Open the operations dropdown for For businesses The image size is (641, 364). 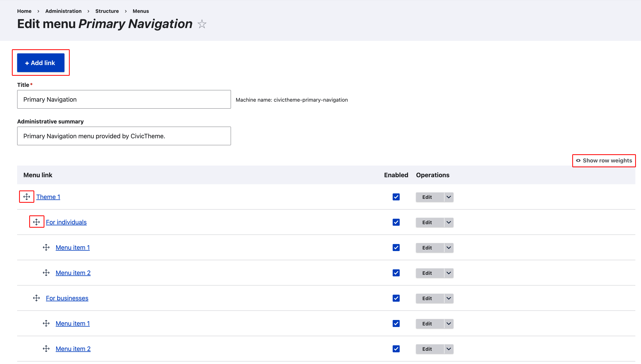click(x=449, y=298)
